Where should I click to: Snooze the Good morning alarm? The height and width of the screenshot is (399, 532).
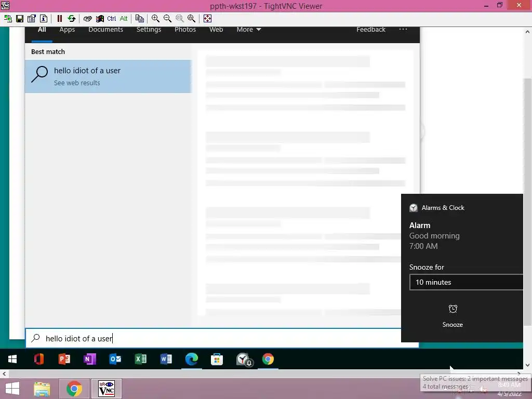coord(453,316)
